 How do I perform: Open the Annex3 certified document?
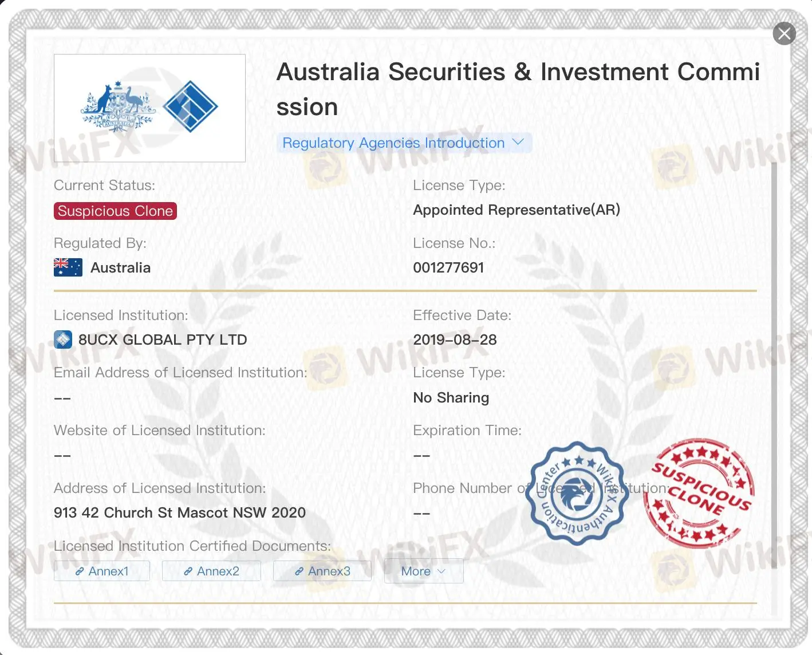coord(322,571)
